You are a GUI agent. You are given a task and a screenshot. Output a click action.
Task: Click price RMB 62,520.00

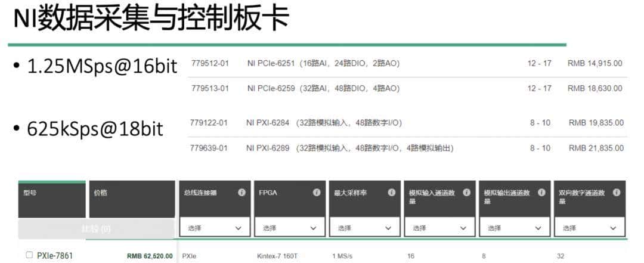pyautogui.click(x=150, y=256)
